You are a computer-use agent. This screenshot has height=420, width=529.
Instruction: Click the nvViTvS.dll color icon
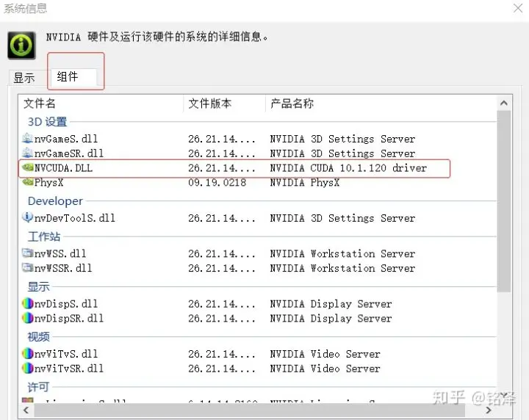pos(28,354)
